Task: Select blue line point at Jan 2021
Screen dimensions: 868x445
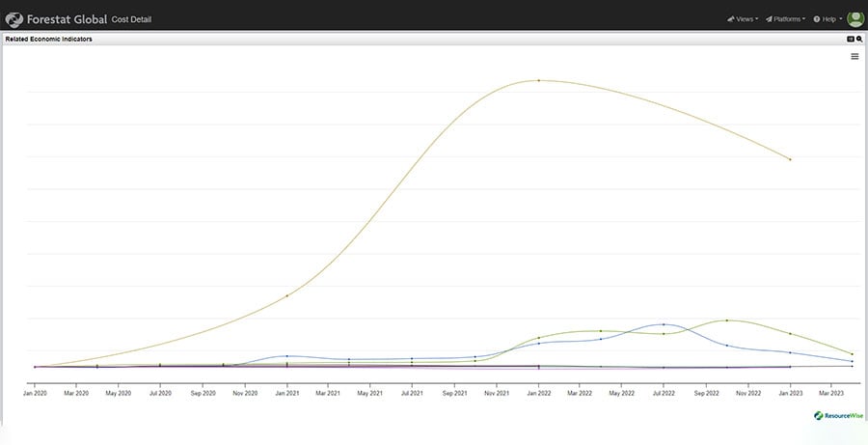Action: coord(286,356)
